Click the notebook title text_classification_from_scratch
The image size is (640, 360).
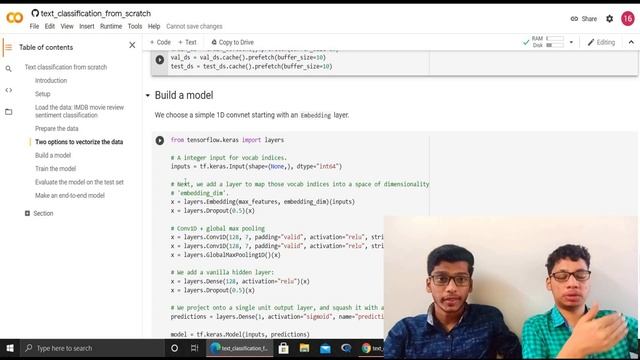[x=96, y=13]
